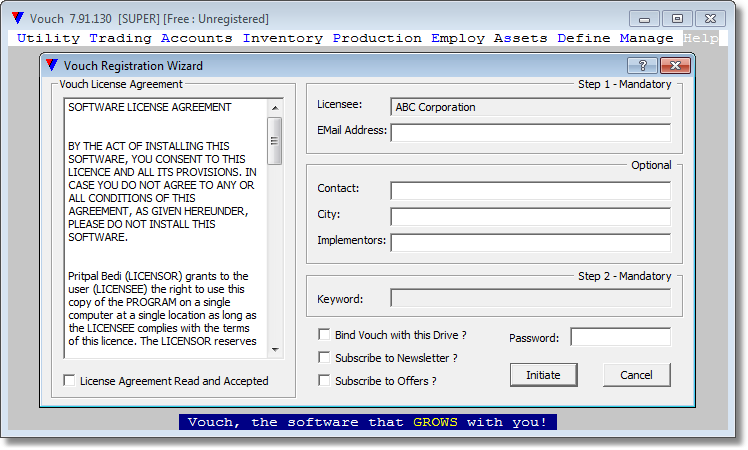Open the Inventory menu
The height and width of the screenshot is (450, 748).
(x=282, y=38)
